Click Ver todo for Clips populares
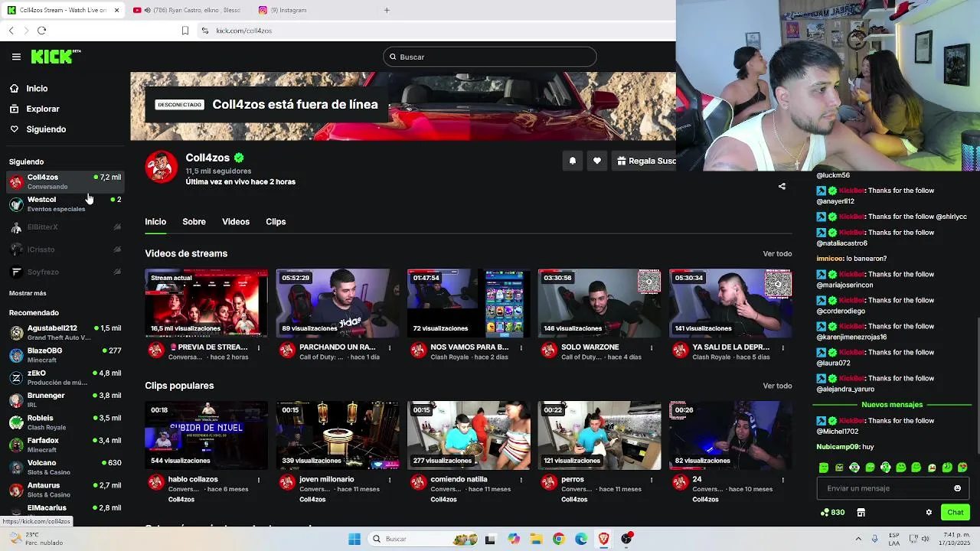The height and width of the screenshot is (551, 980). pos(777,386)
